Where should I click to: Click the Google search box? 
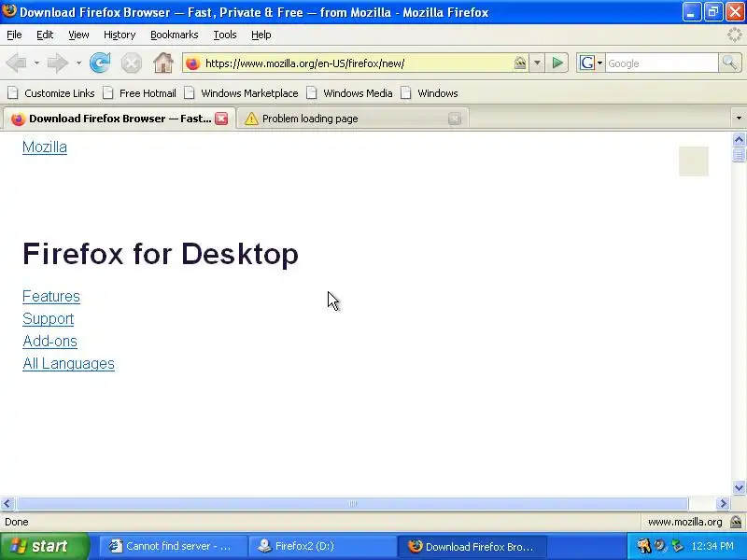coord(661,63)
